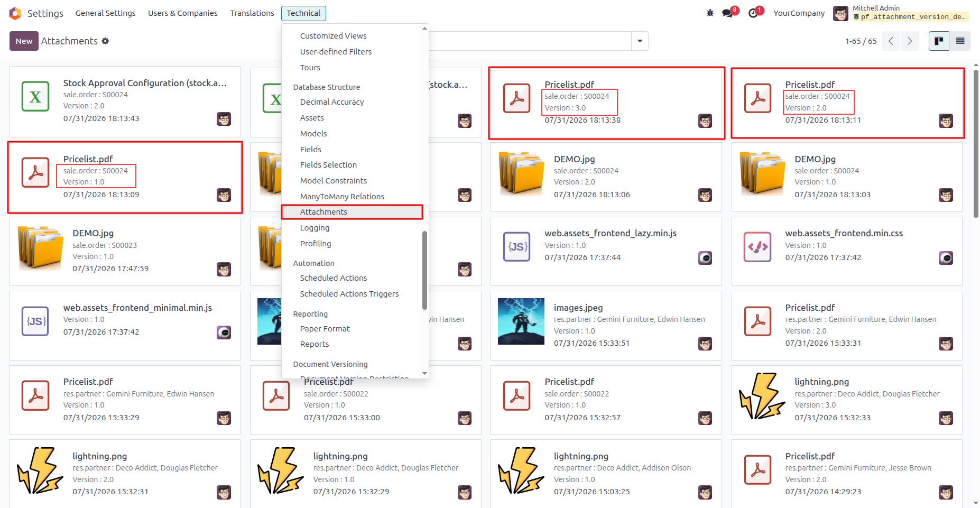This screenshot has width=980, height=508.
Task: Open the Users & Companies menu
Action: click(x=183, y=13)
